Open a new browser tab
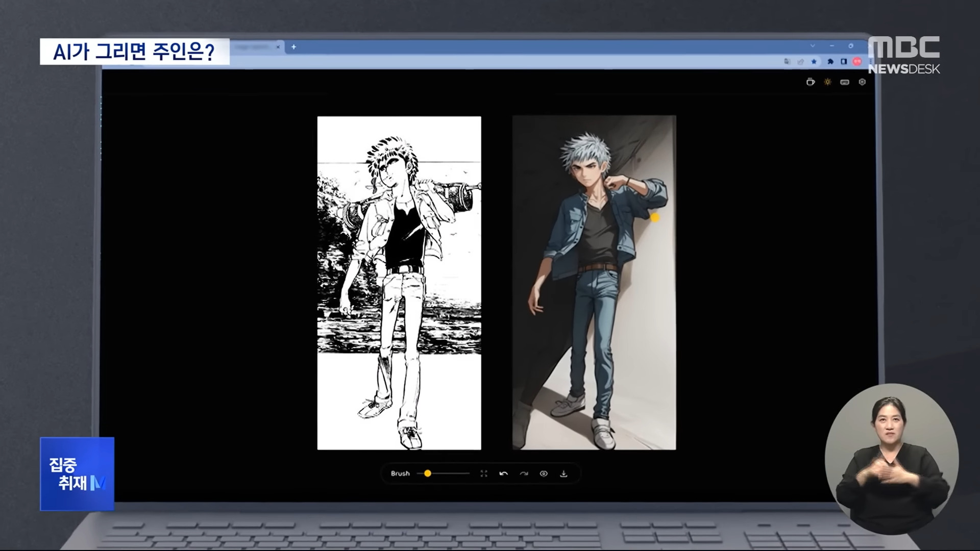The image size is (980, 551). pyautogui.click(x=293, y=47)
